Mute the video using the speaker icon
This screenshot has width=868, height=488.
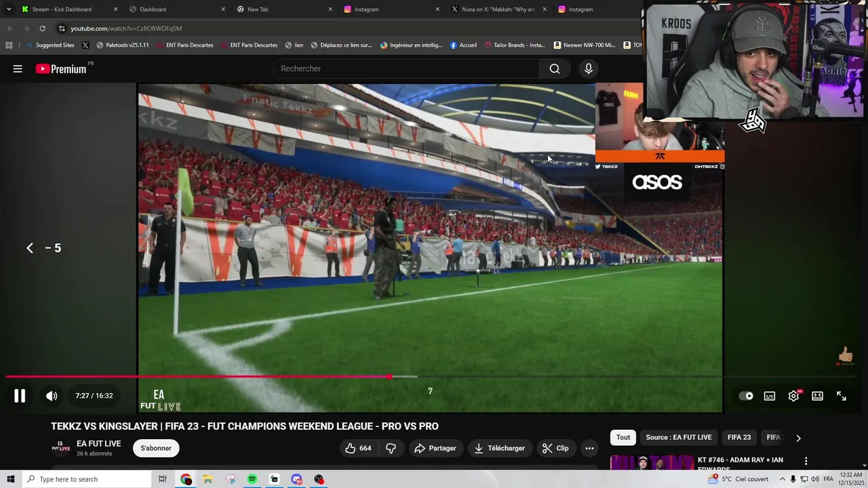point(52,396)
